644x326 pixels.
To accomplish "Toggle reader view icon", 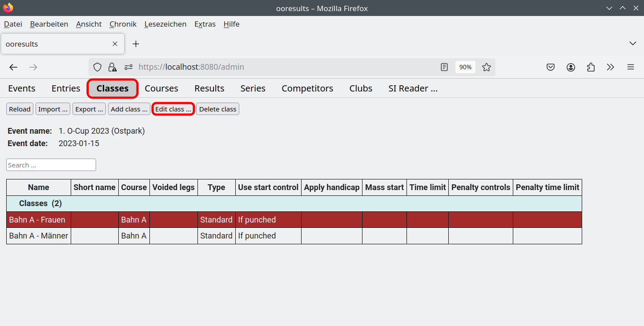I will (x=444, y=67).
